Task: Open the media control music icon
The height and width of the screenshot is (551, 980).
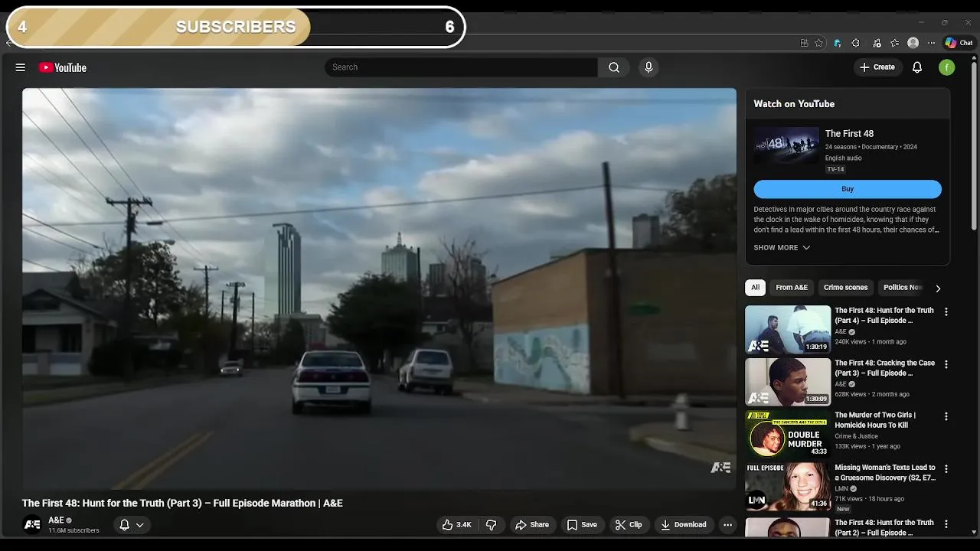Action: (877, 43)
